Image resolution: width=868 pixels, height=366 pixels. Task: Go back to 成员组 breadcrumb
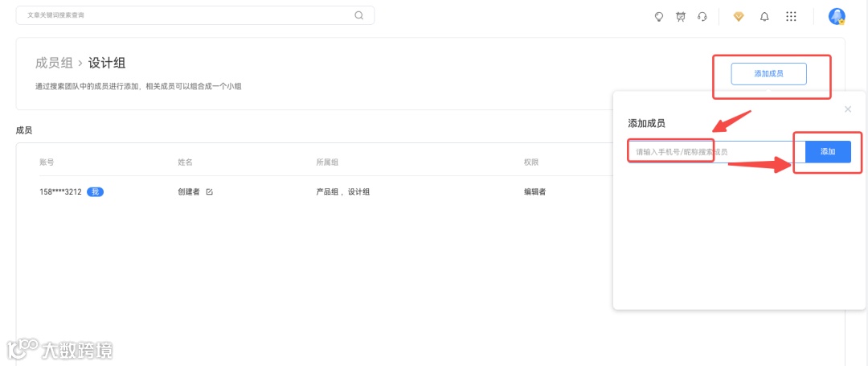pos(54,63)
